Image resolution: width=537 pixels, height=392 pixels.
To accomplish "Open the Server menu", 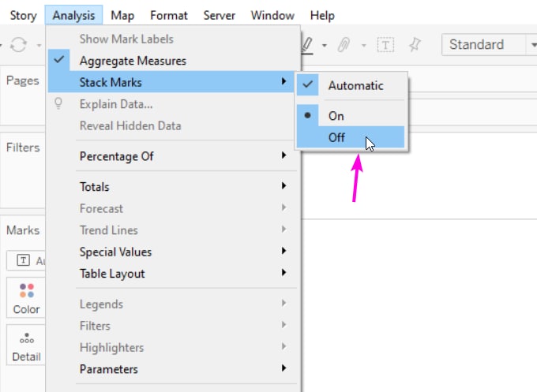I will tap(220, 16).
